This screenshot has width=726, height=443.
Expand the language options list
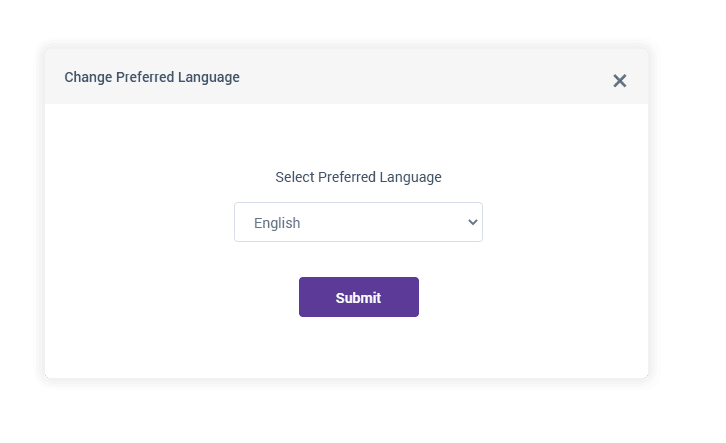(x=358, y=222)
